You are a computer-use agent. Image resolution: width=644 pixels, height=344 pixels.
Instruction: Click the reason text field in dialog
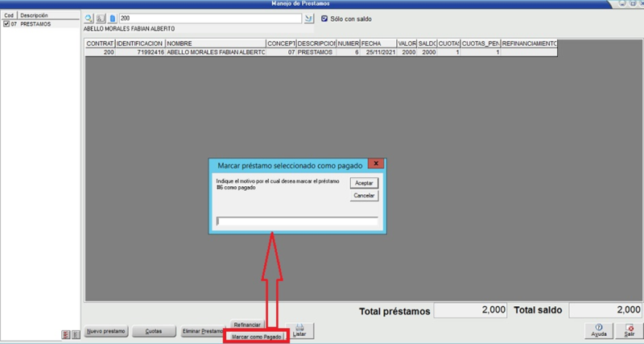pyautogui.click(x=297, y=220)
